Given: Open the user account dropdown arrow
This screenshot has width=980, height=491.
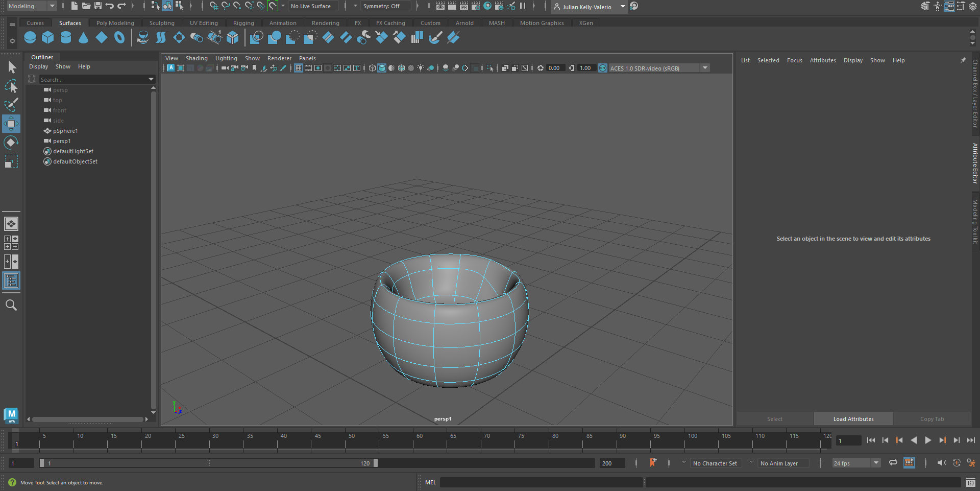Looking at the screenshot, I should click(x=623, y=7).
